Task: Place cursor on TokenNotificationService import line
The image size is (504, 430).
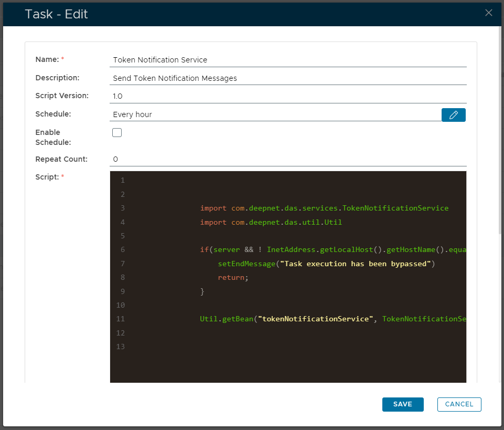Action: click(x=324, y=208)
